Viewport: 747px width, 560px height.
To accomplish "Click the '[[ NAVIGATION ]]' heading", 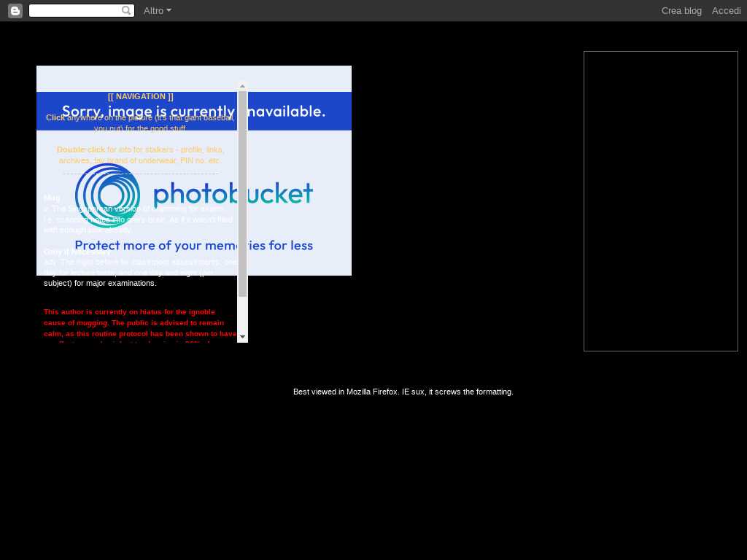I will tap(140, 96).
